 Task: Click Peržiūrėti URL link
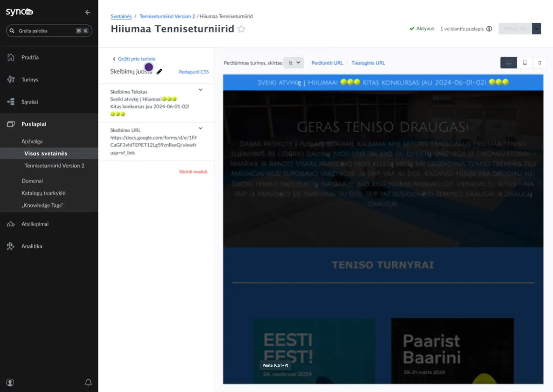point(327,63)
